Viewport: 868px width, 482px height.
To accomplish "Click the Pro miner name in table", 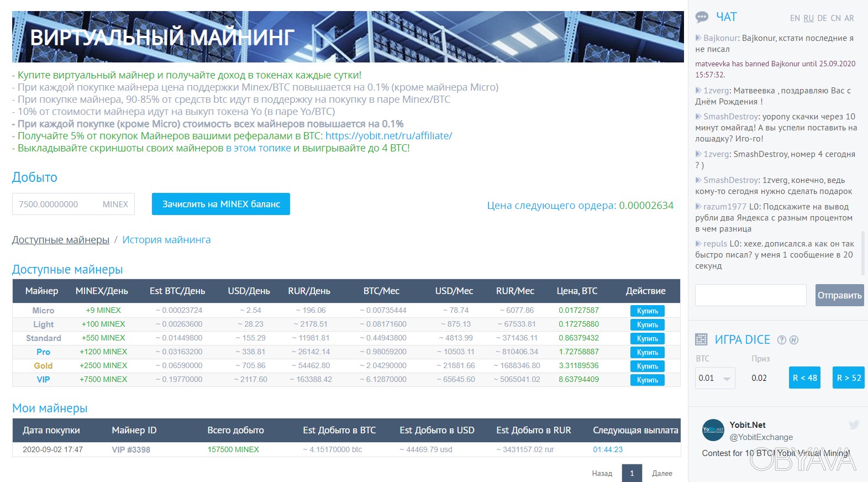I will 43,352.
